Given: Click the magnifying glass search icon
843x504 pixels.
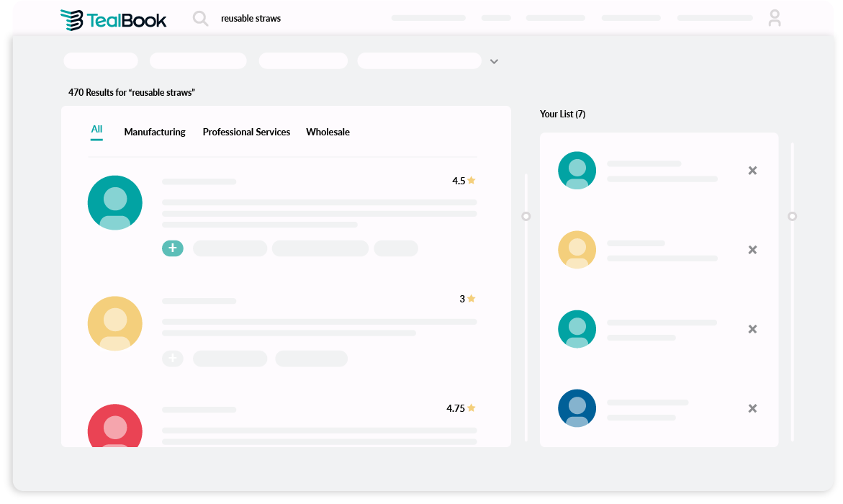Looking at the screenshot, I should (x=200, y=18).
